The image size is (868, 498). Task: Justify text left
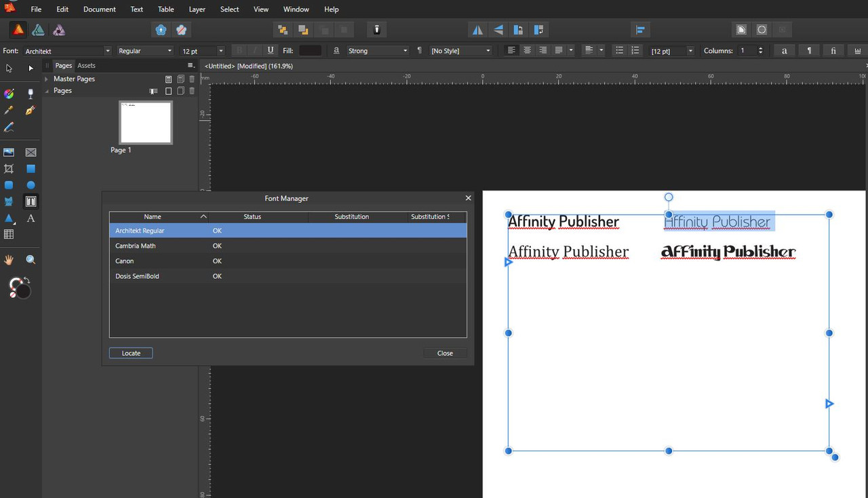click(x=559, y=50)
